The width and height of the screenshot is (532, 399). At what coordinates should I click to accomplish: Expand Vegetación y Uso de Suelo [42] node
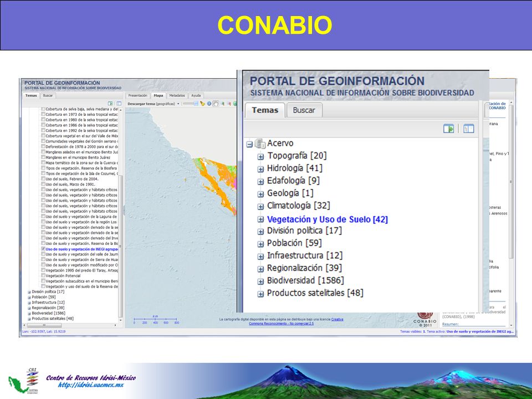pyautogui.click(x=260, y=219)
